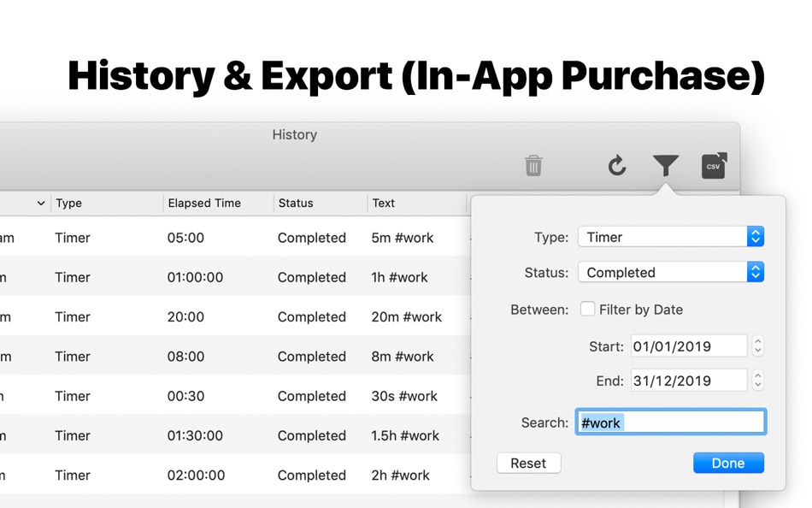Select the row with text 8m #work
Screen dimensions: 812x508
236,356
